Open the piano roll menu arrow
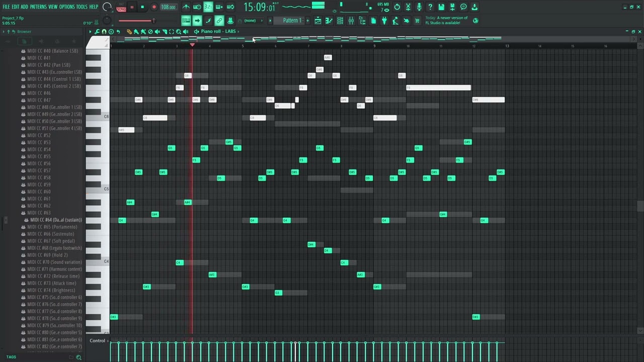Screen dimensions: 644x362 tap(91, 32)
